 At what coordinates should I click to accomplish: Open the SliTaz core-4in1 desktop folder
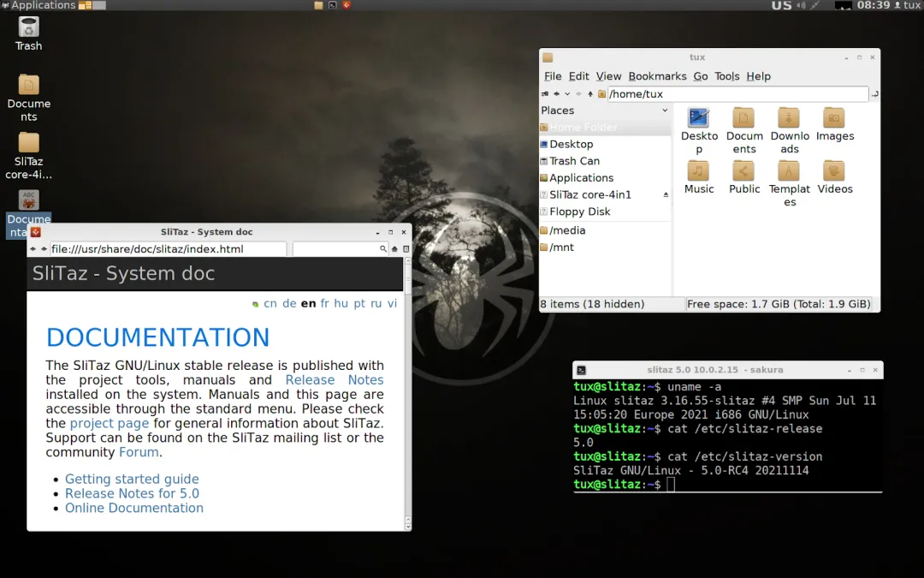[x=28, y=143]
